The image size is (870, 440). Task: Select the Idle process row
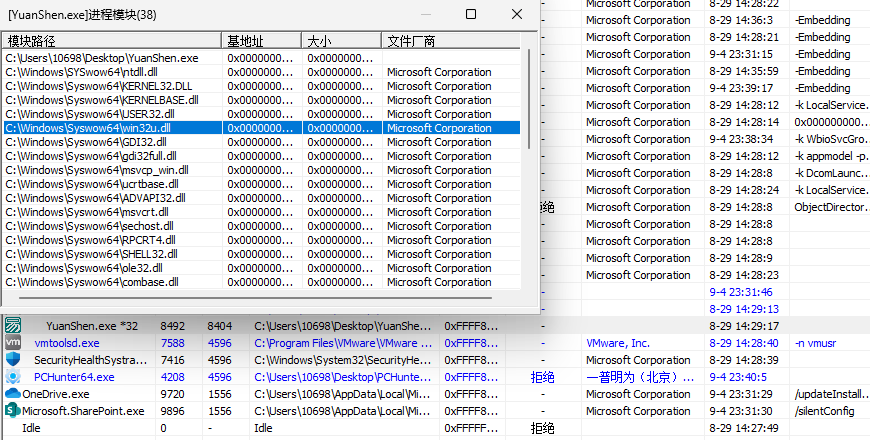[x=435, y=428]
